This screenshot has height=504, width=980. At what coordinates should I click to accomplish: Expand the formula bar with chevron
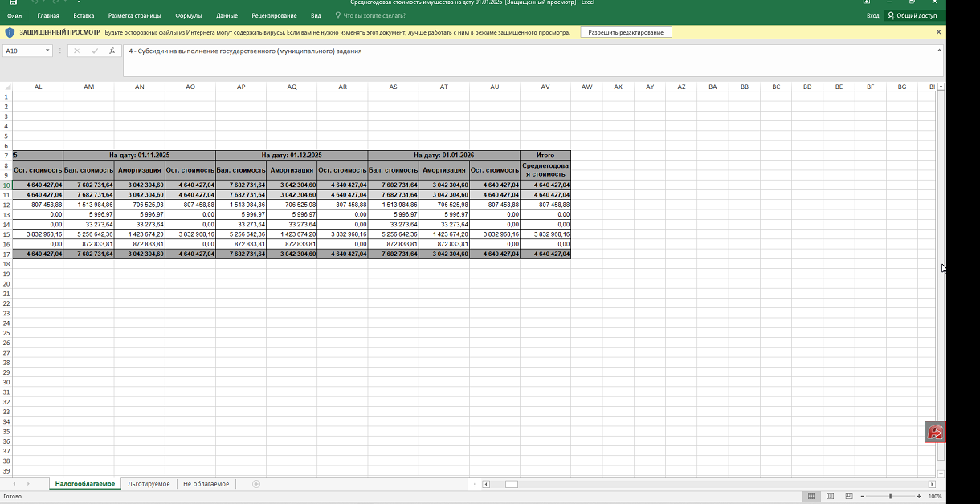938,50
